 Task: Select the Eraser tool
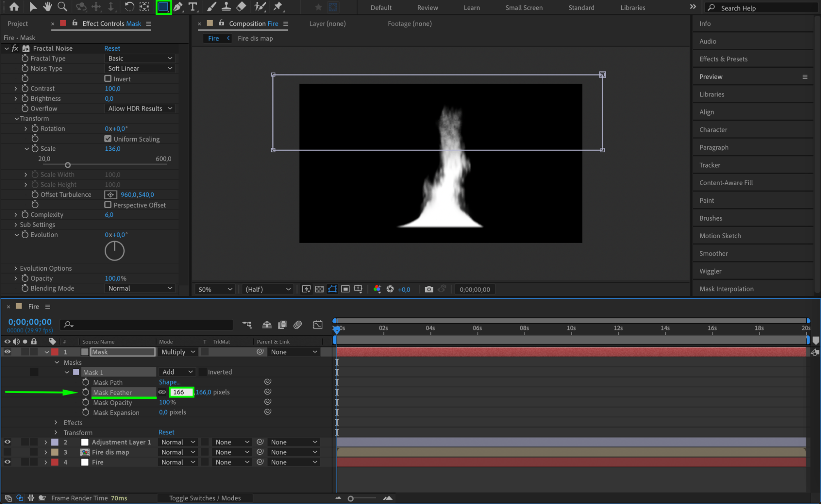[x=241, y=7]
